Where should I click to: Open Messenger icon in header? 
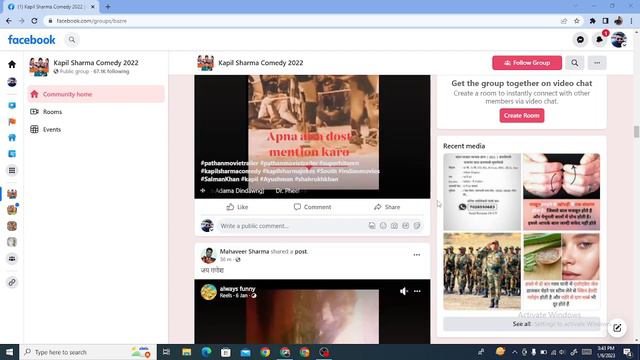pos(580,40)
